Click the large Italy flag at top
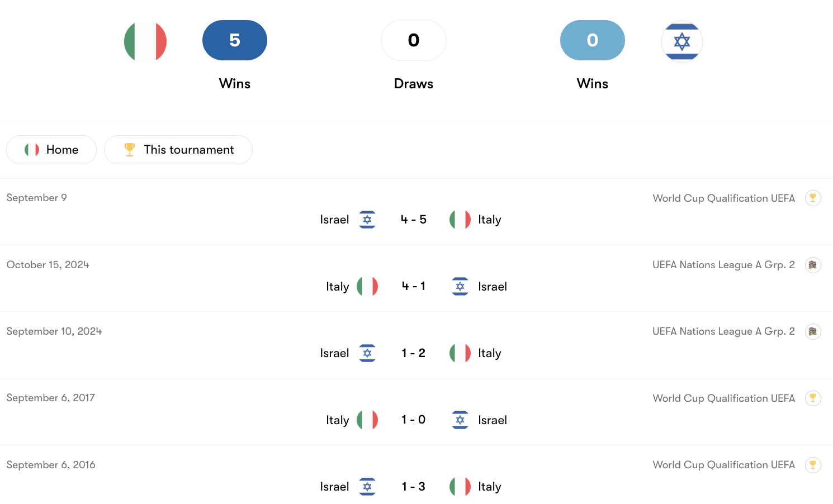 145,41
